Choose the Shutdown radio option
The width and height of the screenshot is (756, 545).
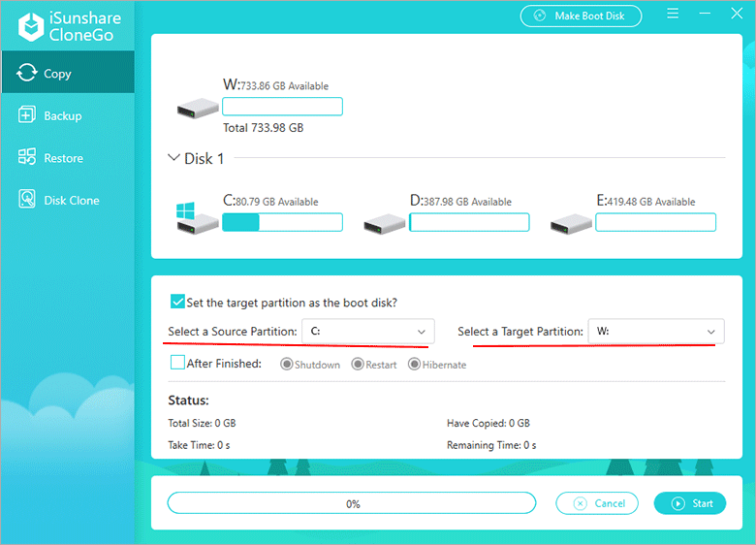point(286,364)
